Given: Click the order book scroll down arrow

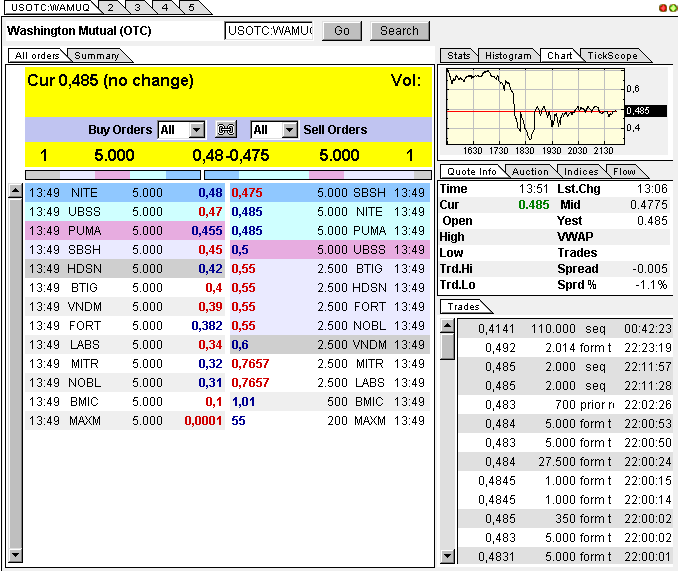Looking at the screenshot, I should tap(15, 555).
